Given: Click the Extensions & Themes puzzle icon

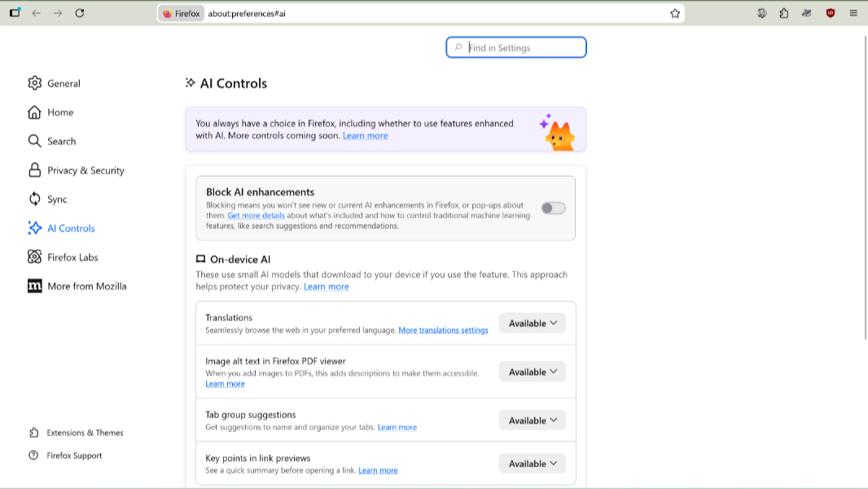Looking at the screenshot, I should point(33,433).
